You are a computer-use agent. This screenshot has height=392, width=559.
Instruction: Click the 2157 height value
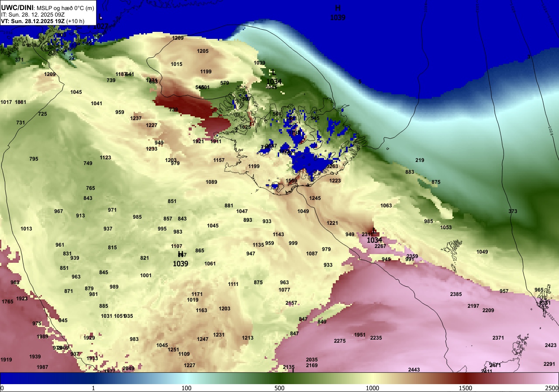point(291,303)
